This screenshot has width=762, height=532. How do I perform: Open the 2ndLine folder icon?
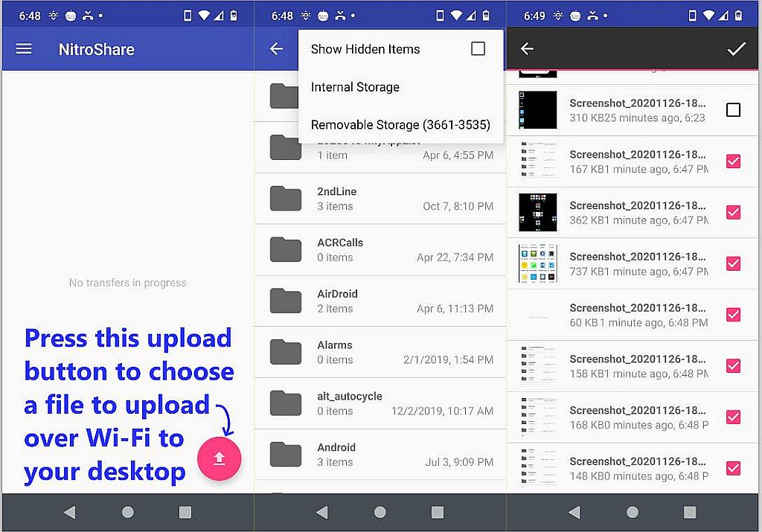tap(286, 198)
